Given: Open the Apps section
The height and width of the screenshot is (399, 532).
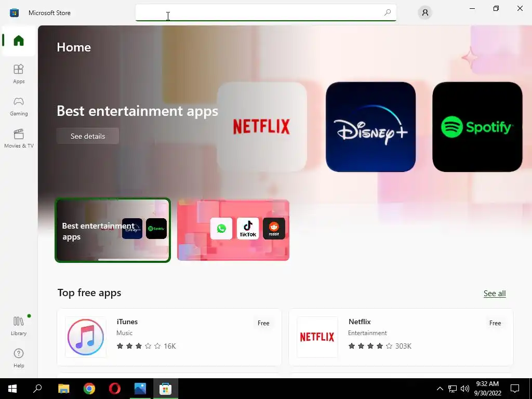Looking at the screenshot, I should pos(19,74).
